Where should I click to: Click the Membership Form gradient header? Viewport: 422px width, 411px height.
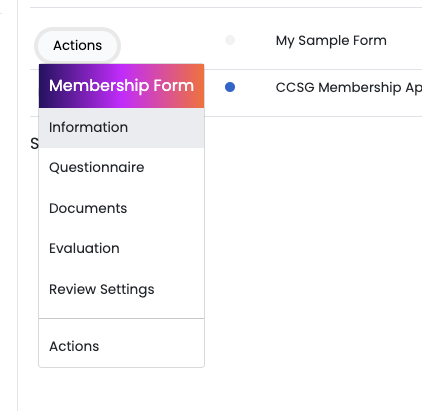[x=121, y=86]
